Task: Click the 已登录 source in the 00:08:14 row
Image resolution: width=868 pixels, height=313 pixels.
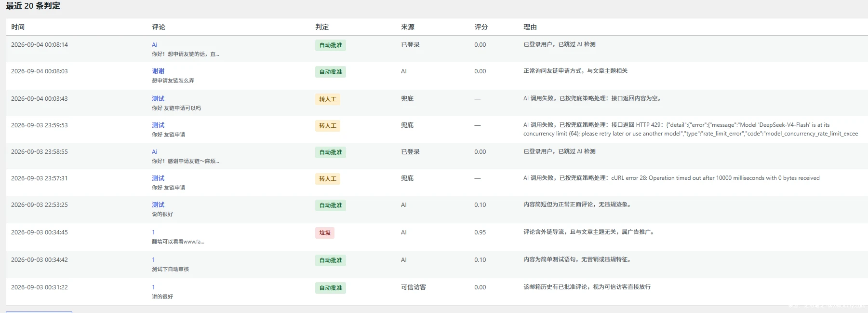Action: pyautogui.click(x=411, y=45)
